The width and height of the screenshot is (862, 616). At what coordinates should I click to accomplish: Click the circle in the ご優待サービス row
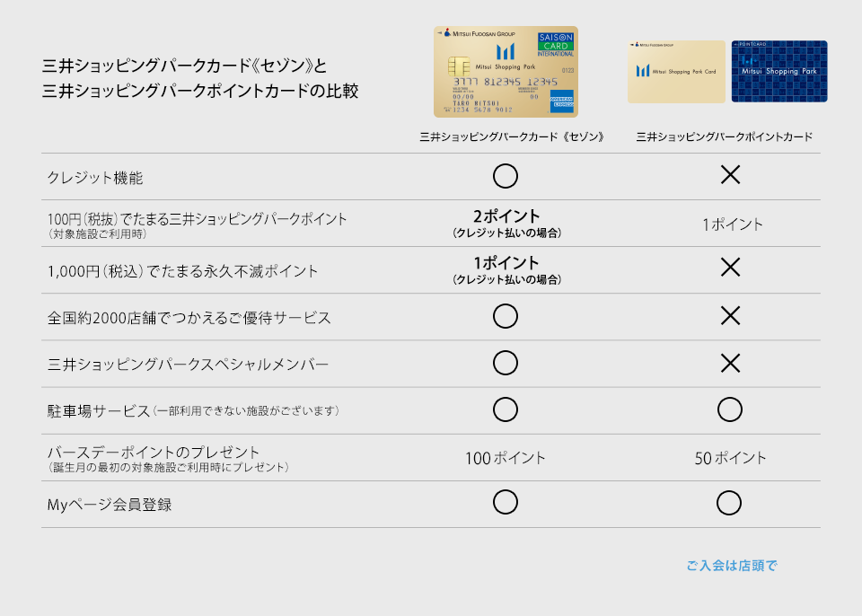coord(506,316)
